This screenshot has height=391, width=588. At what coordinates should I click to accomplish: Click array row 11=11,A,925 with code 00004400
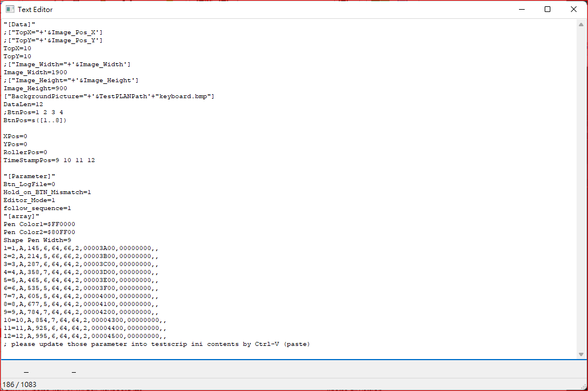tap(85, 328)
